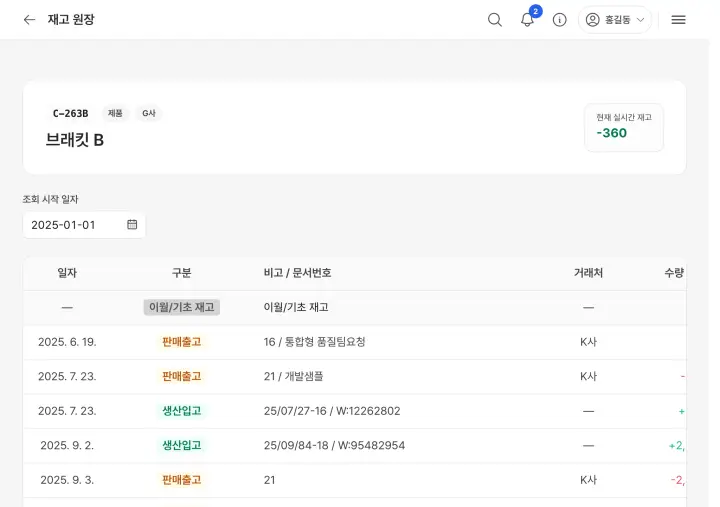Click 생산입고 badge in the W:12262802 row

pos(181,411)
